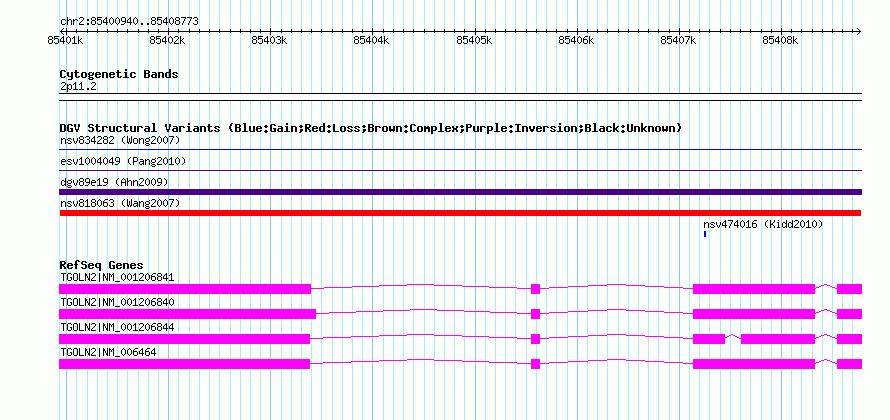Open variant esv1004049 (Pang2010) label

pos(123,161)
